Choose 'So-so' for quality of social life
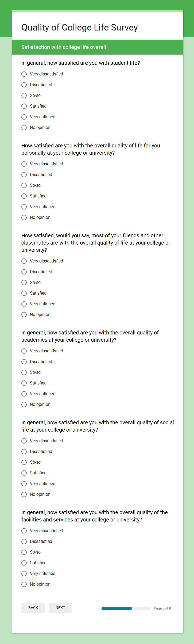 click(x=24, y=462)
